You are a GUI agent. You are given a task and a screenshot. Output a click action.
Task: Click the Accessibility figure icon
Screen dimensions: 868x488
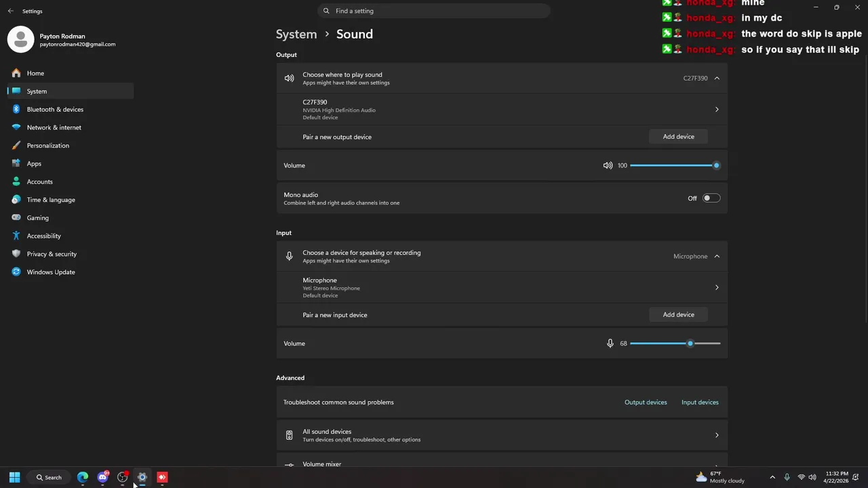(16, 236)
